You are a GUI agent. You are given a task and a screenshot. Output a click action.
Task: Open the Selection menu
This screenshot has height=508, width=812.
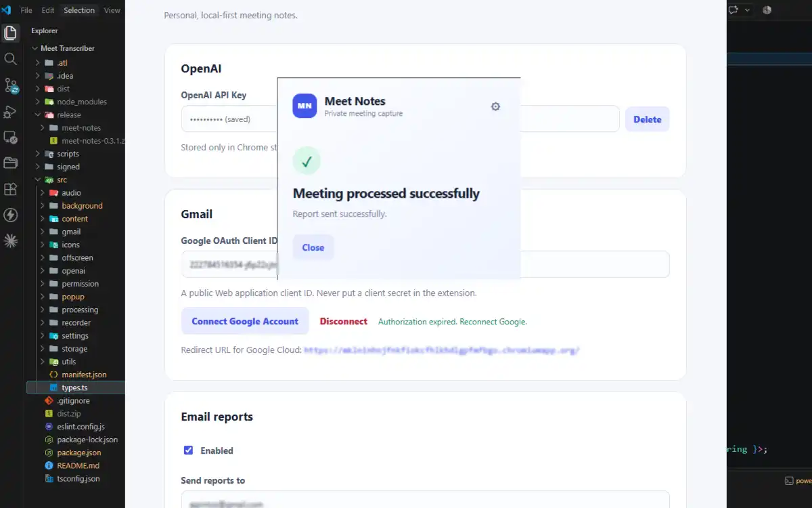coord(79,10)
